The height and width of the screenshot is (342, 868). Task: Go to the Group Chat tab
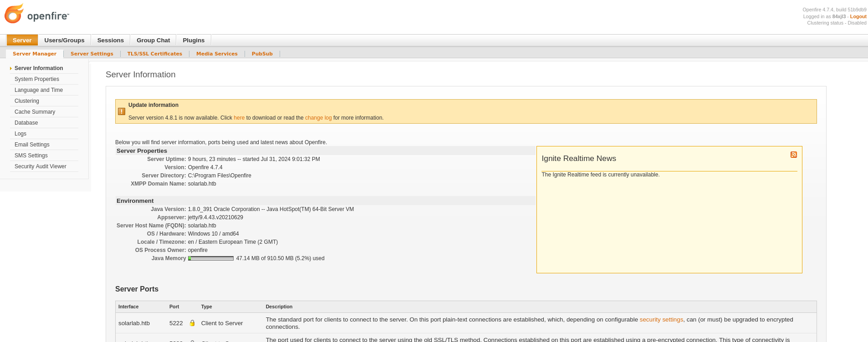[x=153, y=40]
